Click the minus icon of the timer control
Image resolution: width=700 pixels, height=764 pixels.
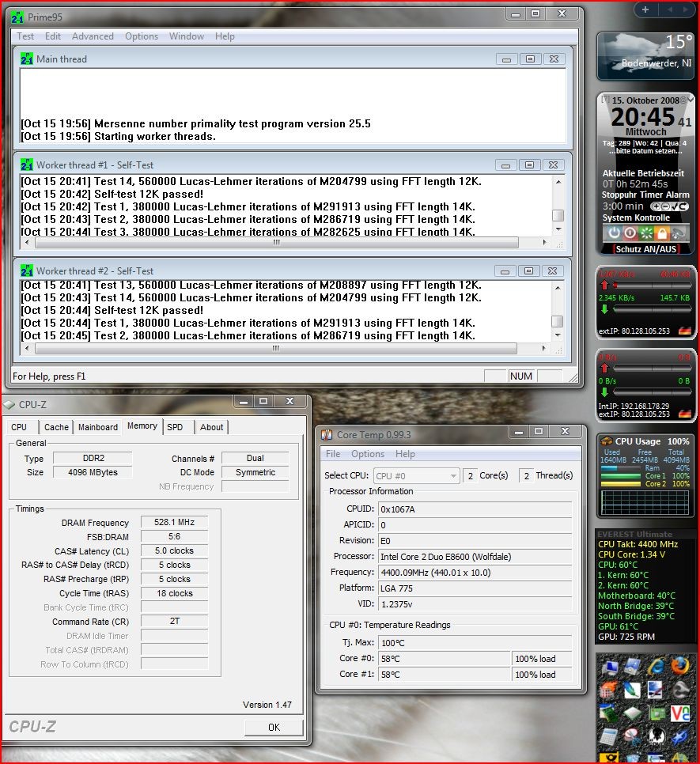coord(665,206)
